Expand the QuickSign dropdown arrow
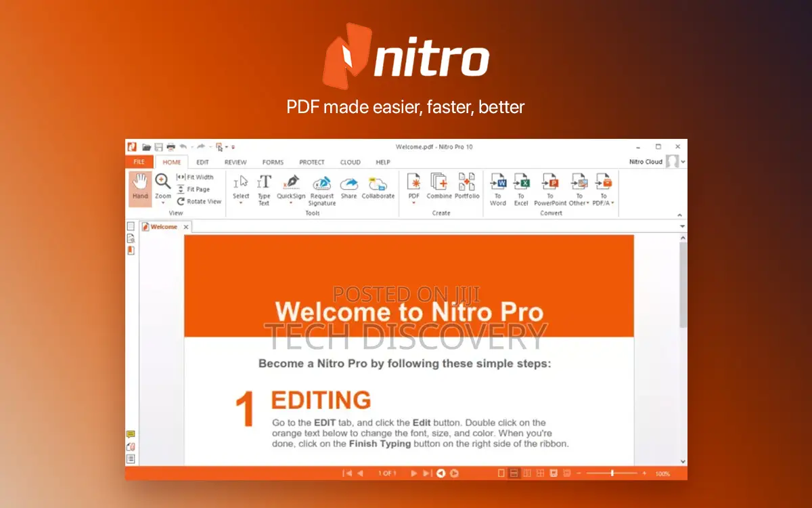 pos(292,203)
